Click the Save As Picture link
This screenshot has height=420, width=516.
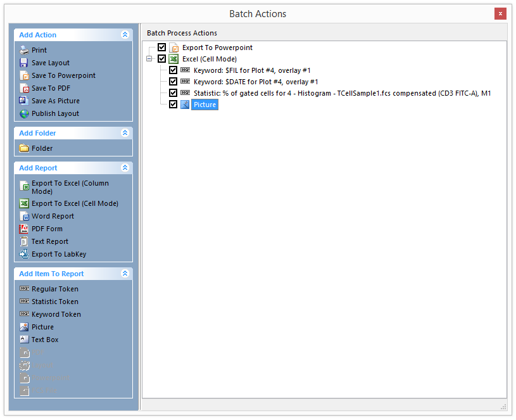[x=55, y=101]
